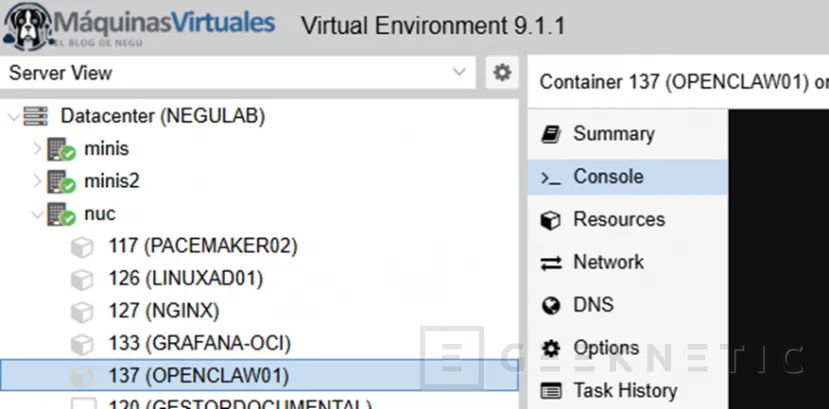Screen dimensions: 829x409
Task: Open the Network tab
Action: [x=628, y=263]
